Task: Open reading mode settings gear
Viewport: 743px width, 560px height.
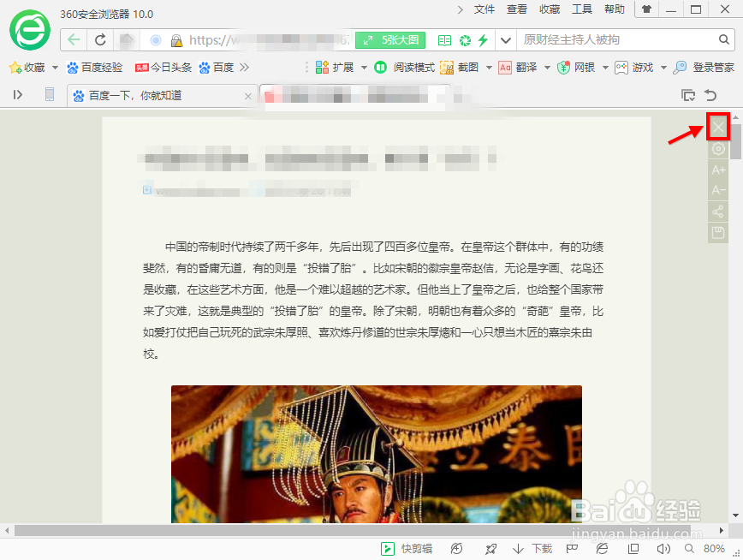Action: pos(718,149)
